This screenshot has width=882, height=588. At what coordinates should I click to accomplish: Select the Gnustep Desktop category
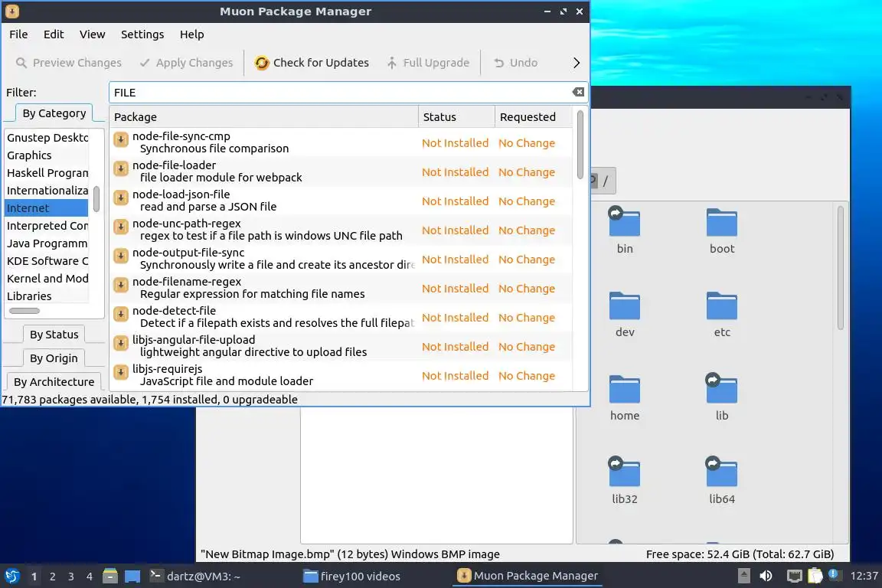pos(47,138)
